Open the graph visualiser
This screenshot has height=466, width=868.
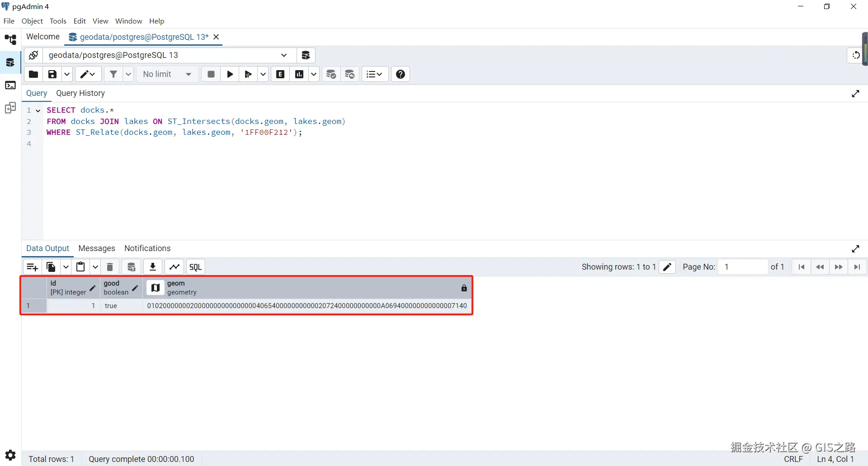175,267
